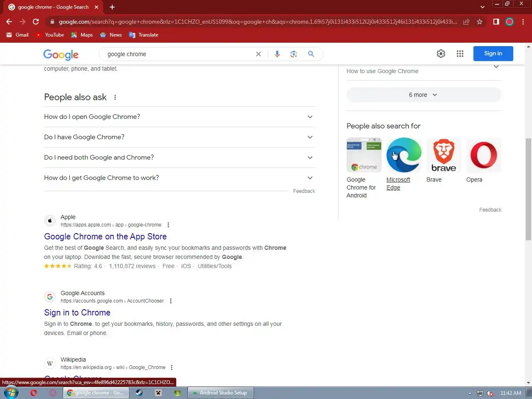Open "Google Chrome on the App Store" link

106,236
